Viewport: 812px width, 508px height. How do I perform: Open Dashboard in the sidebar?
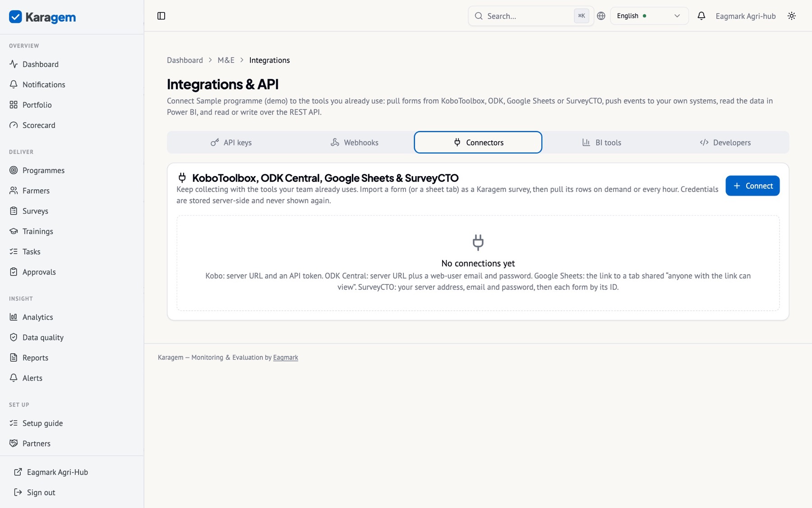[x=40, y=64]
